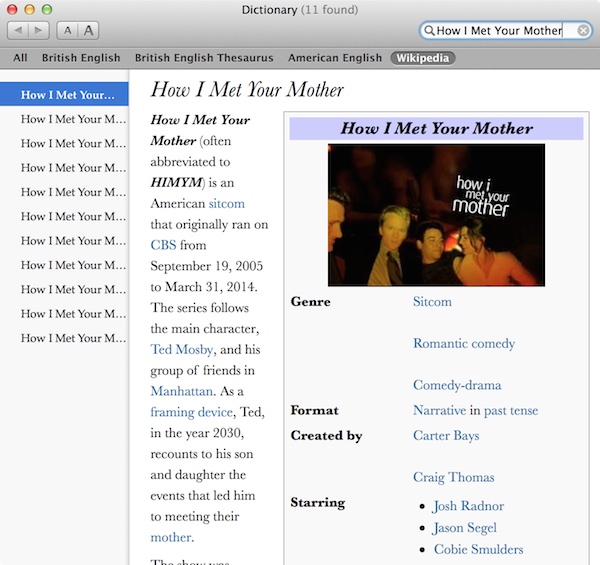
Task: Select the Wikipedia tab
Action: (423, 58)
